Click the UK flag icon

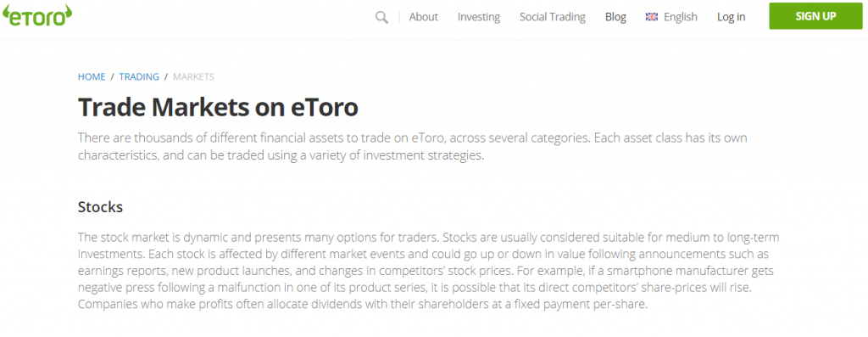[x=652, y=17]
